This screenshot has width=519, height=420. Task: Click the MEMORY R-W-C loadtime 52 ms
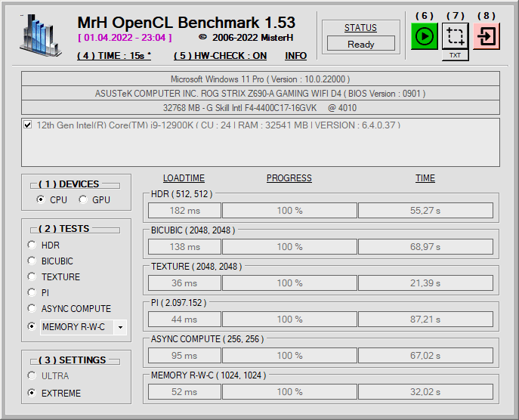point(184,392)
